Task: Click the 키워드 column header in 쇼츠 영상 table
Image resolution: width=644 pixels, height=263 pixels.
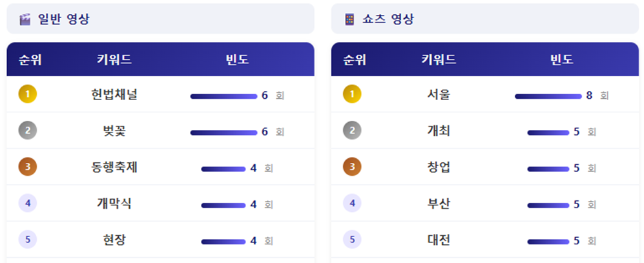Action: [x=439, y=60]
